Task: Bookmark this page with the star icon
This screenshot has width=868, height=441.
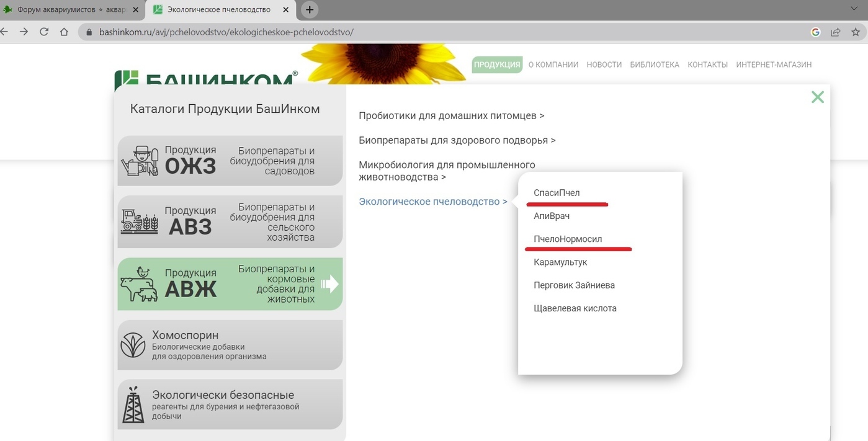Action: tap(856, 32)
